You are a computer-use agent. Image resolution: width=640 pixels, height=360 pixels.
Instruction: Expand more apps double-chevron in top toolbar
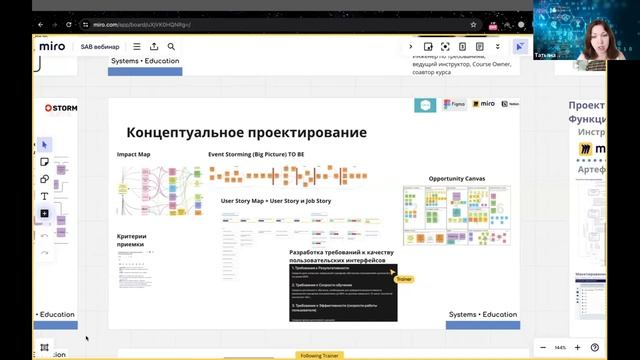(x=498, y=47)
